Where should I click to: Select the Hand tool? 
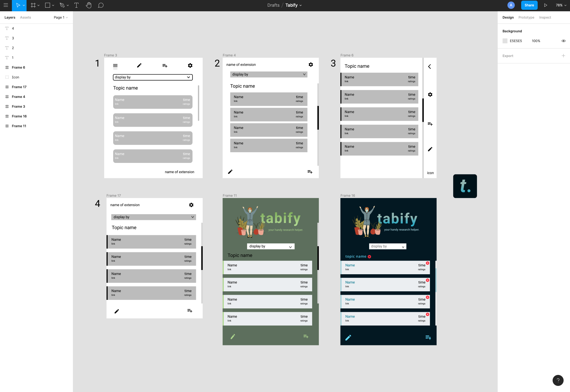click(89, 5)
